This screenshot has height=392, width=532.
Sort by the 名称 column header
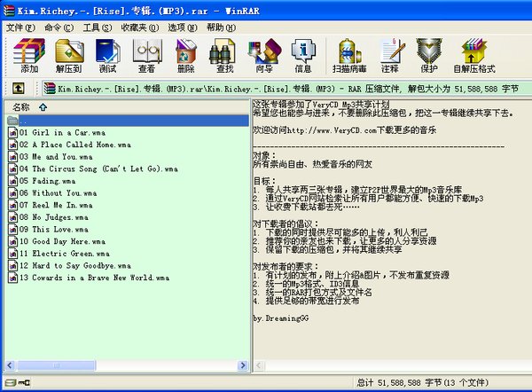(128, 107)
